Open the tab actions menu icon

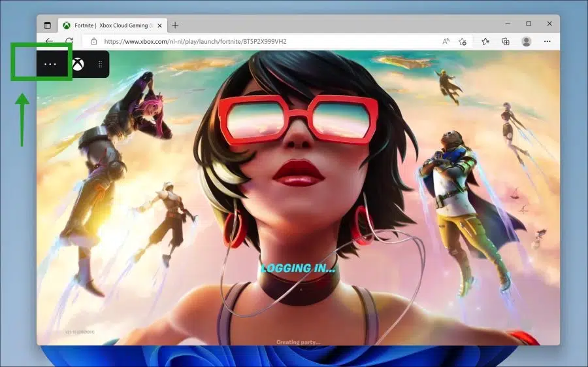click(x=47, y=26)
